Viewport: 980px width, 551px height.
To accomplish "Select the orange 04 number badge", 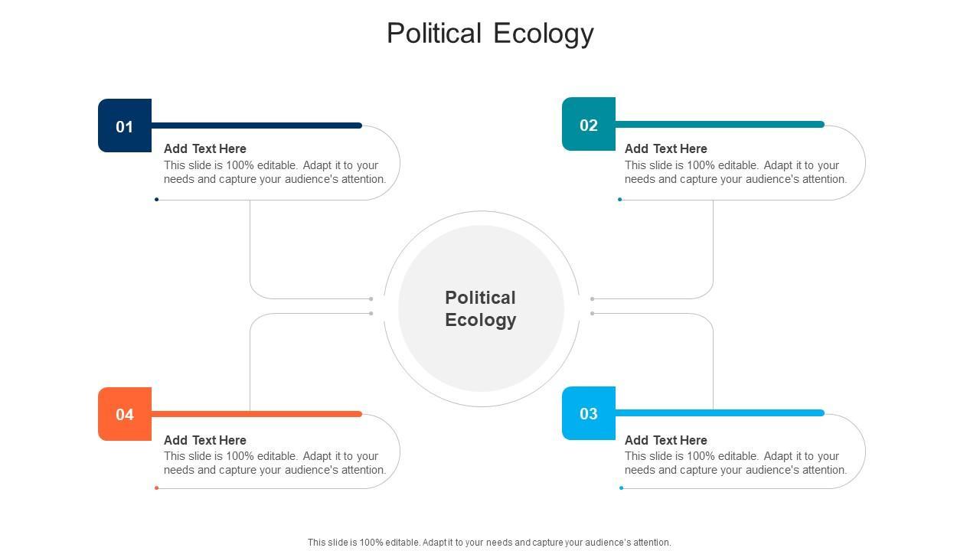I will (x=125, y=414).
